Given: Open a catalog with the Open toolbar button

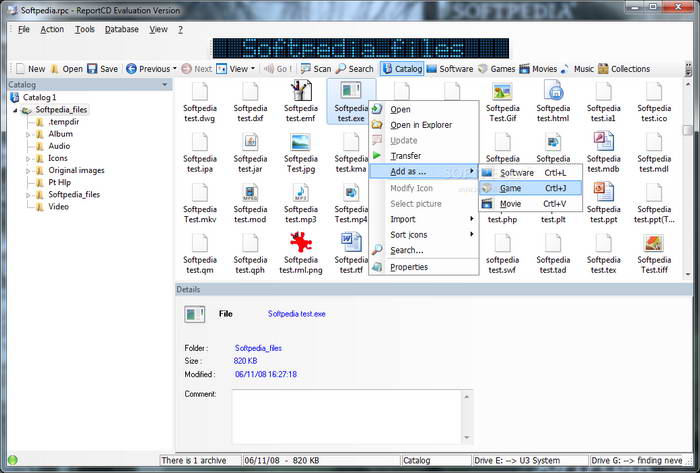Looking at the screenshot, I should point(66,69).
